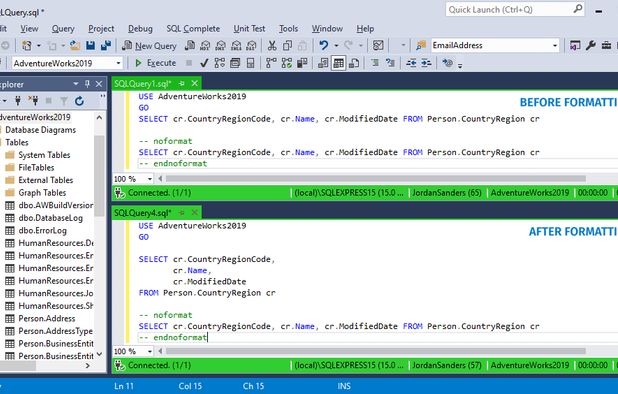Click the Save file floppy disk icon

90,46
